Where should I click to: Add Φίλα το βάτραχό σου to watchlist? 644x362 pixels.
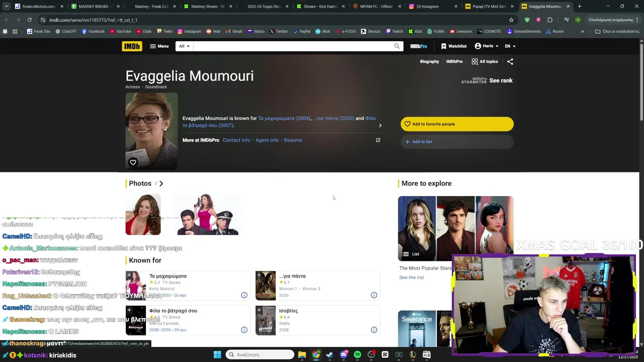click(129, 310)
